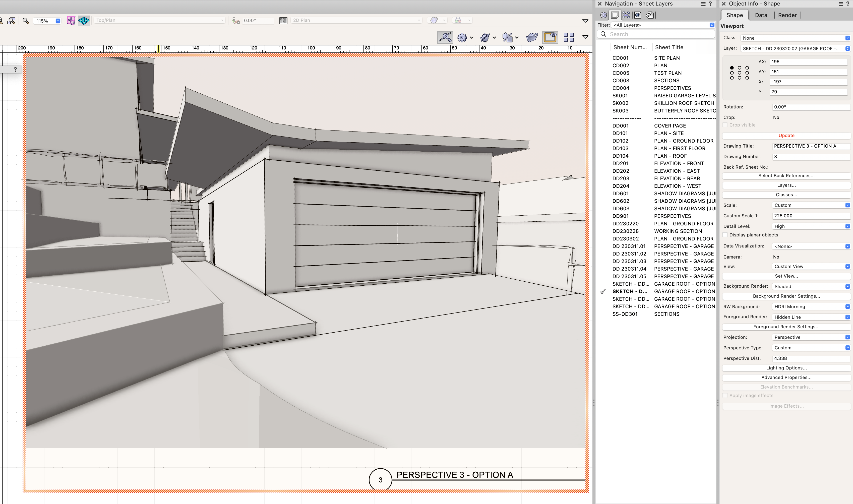
Task: Switch Navigation palette to Viewports icon
Action: click(x=626, y=15)
